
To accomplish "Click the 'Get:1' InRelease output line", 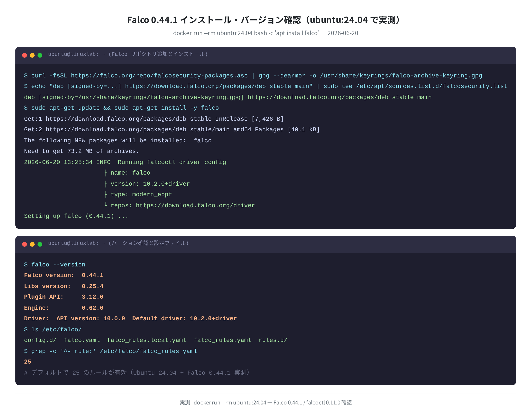I will click(x=154, y=119).
